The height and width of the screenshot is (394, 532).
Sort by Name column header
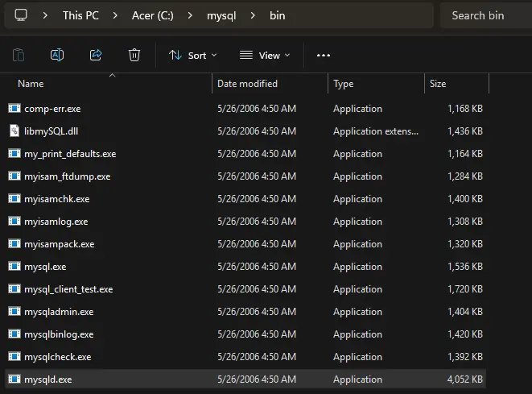click(31, 84)
